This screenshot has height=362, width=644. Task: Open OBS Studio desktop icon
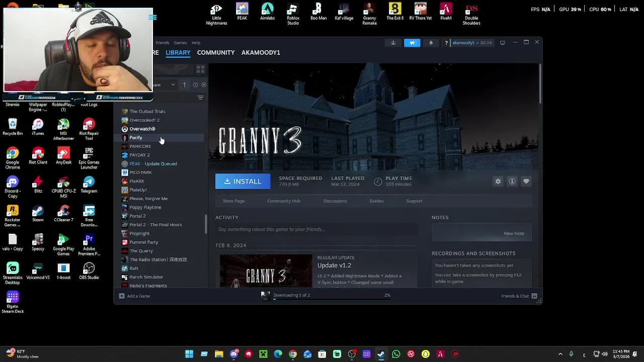click(89, 271)
